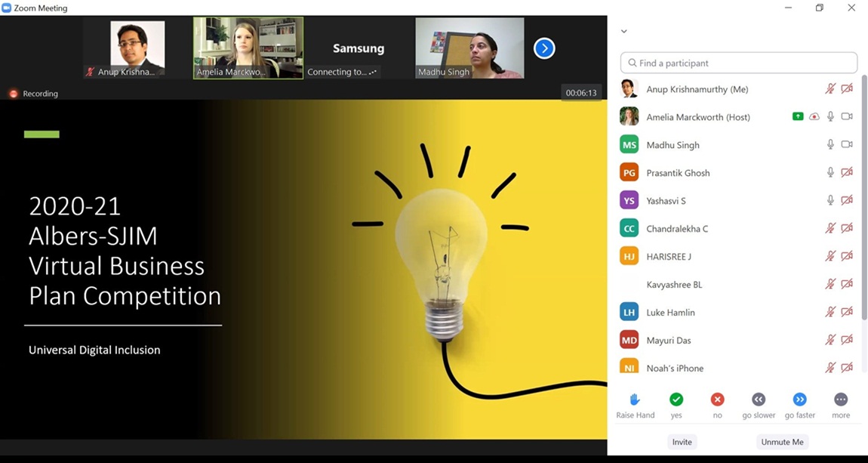
Task: Click the participants list vertical scrollbar
Action: (x=864, y=196)
